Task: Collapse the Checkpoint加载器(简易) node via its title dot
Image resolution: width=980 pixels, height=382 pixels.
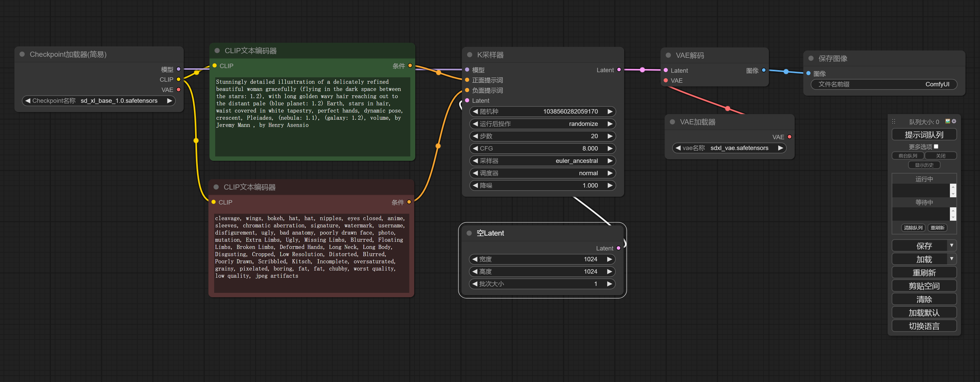Action: pos(22,54)
